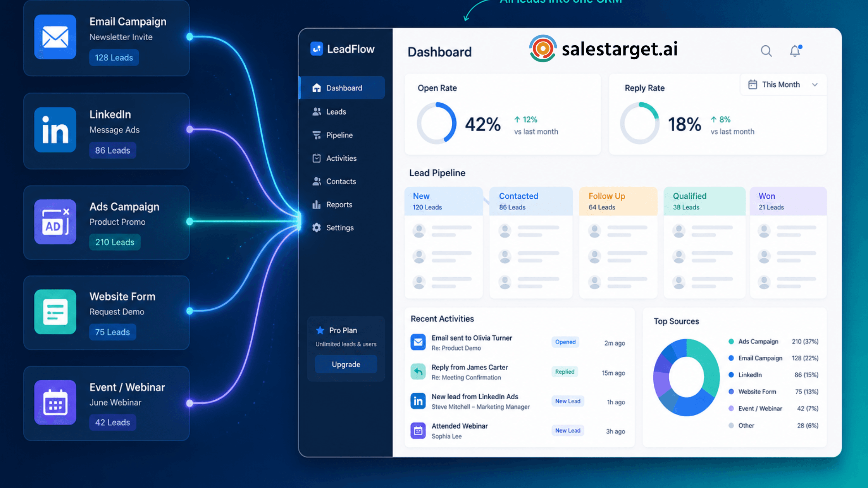Click the Reports bar-chart icon in sidebar
The image size is (868, 488).
(x=317, y=204)
